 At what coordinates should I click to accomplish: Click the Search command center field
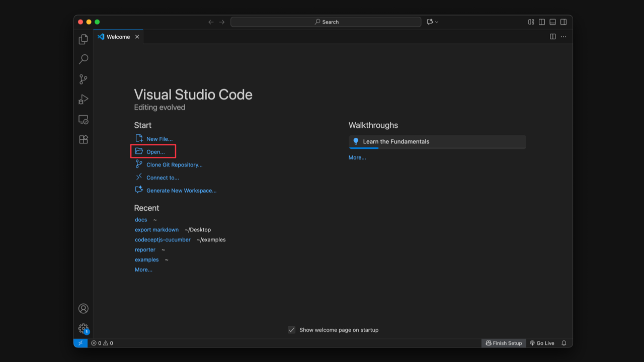pos(326,22)
